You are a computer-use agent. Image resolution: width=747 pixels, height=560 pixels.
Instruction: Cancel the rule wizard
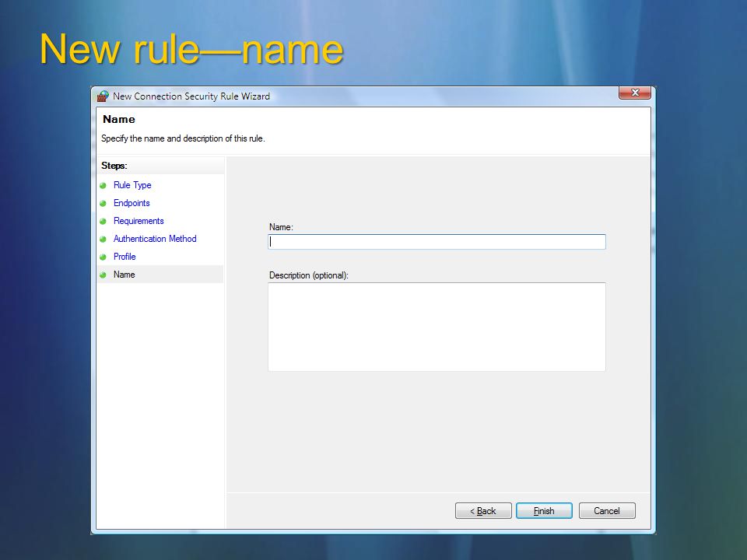607,510
